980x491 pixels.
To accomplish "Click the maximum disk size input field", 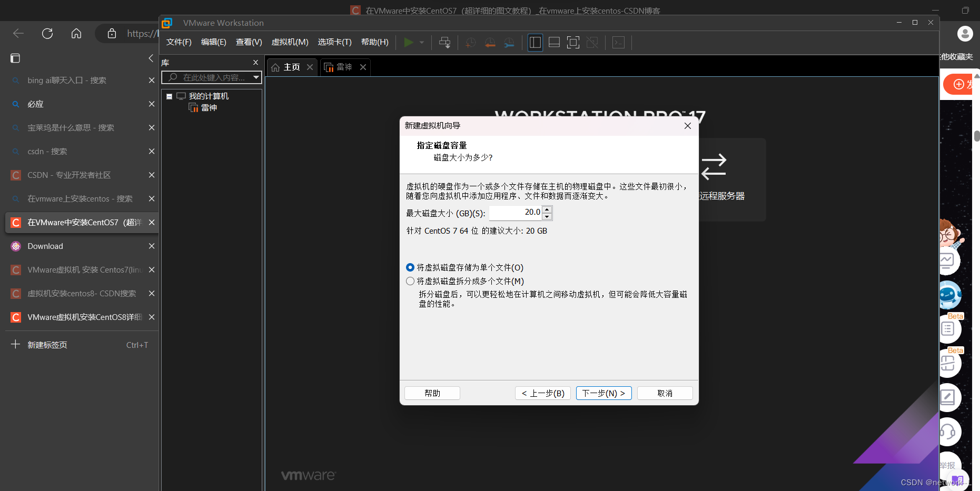I will (516, 213).
